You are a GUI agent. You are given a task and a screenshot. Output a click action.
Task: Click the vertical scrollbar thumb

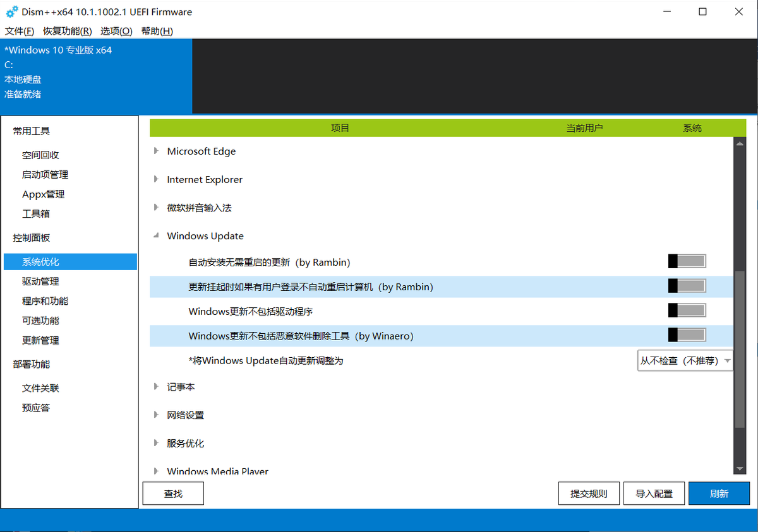tap(740, 349)
